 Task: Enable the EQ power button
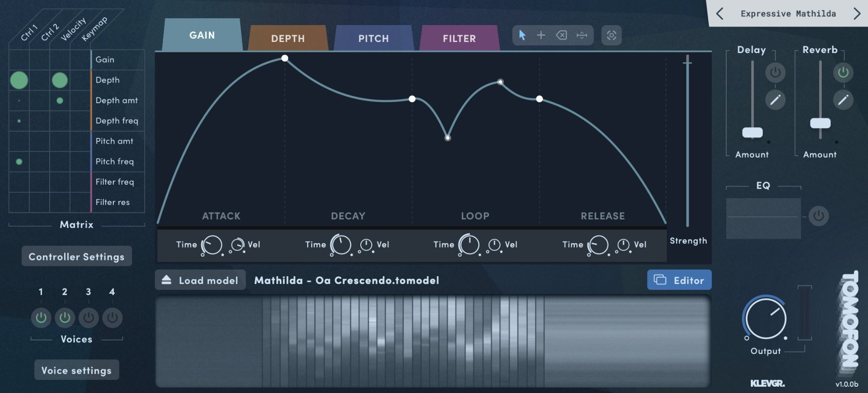click(818, 216)
